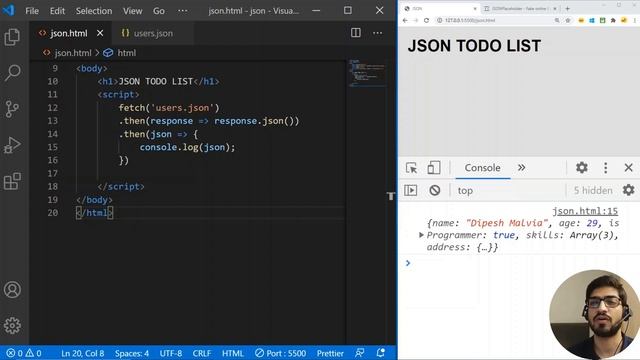Open notifications bell in the status bar
Image resolution: width=640 pixels, height=360 pixels.
[x=380, y=353]
